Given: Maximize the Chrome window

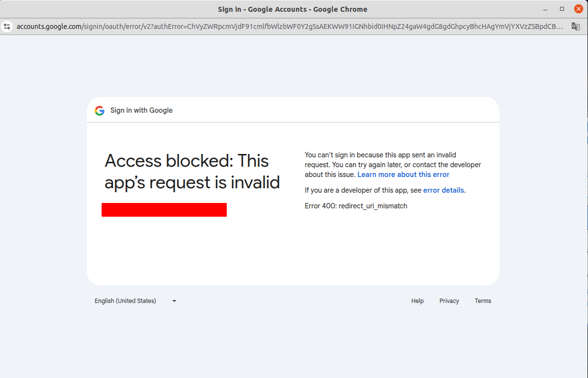Looking at the screenshot, I should pos(562,9).
